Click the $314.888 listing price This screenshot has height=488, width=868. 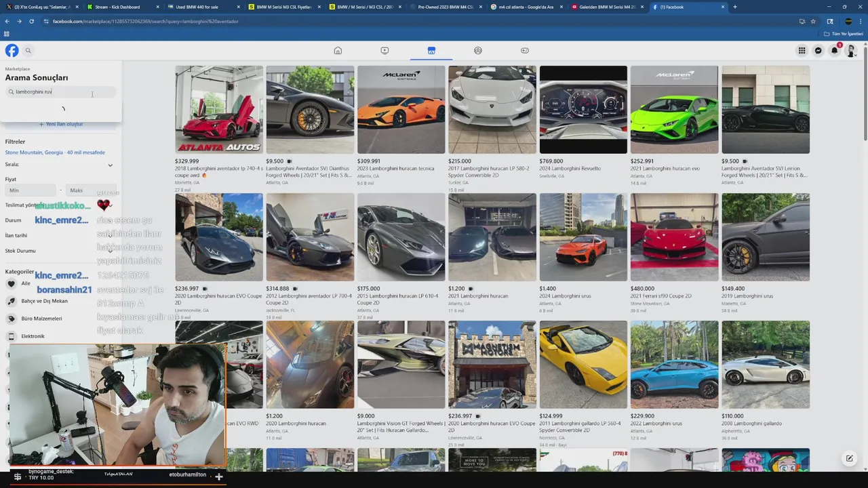tap(278, 289)
